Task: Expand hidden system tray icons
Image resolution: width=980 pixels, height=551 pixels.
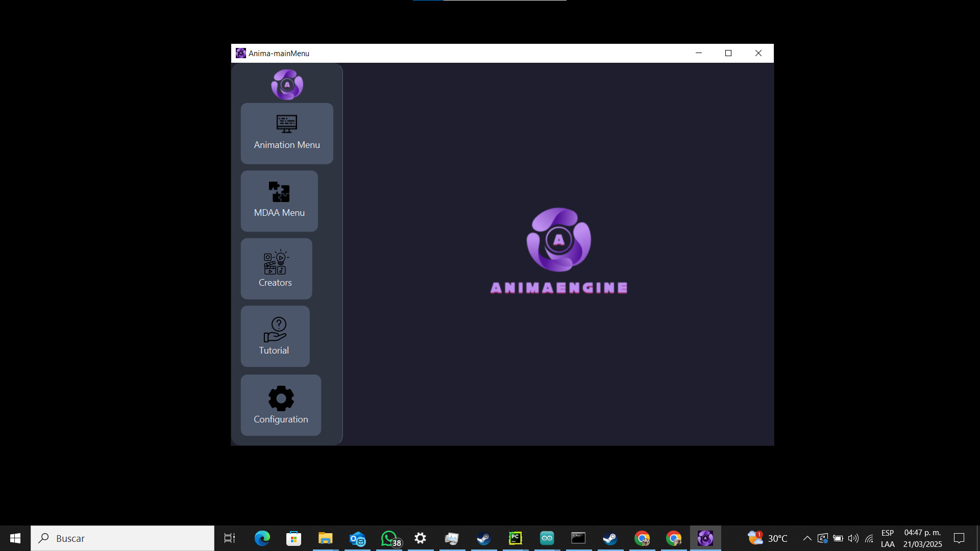Action: click(807, 538)
